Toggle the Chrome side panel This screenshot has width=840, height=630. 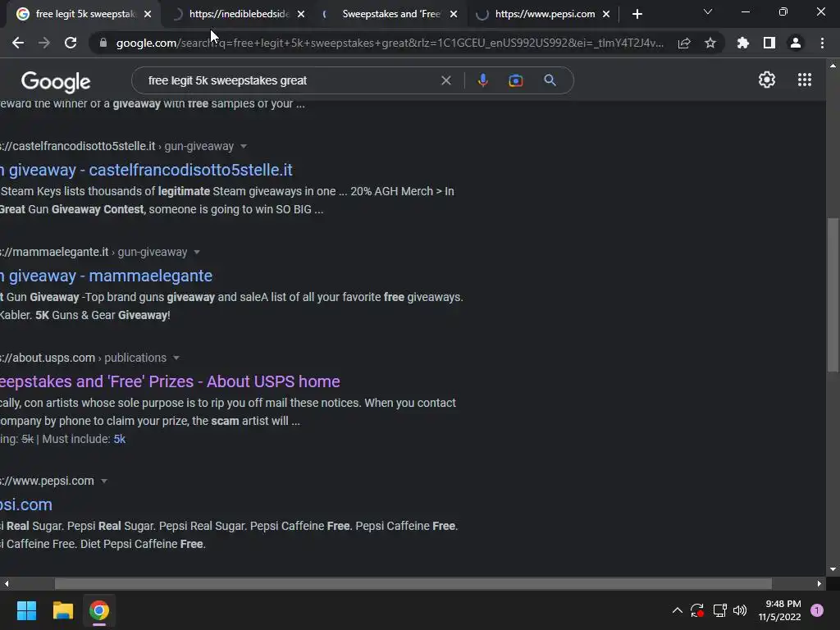click(x=769, y=43)
